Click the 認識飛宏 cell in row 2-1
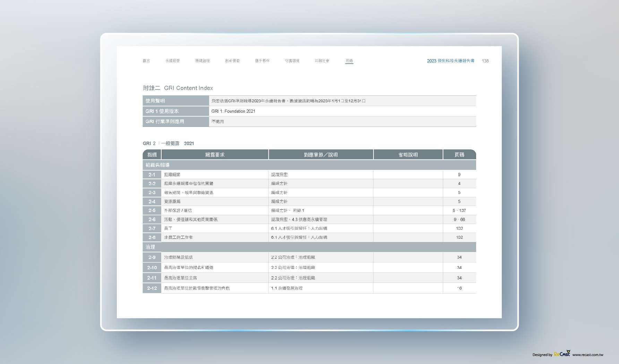Viewport: 619px width, 364px height. [321, 175]
